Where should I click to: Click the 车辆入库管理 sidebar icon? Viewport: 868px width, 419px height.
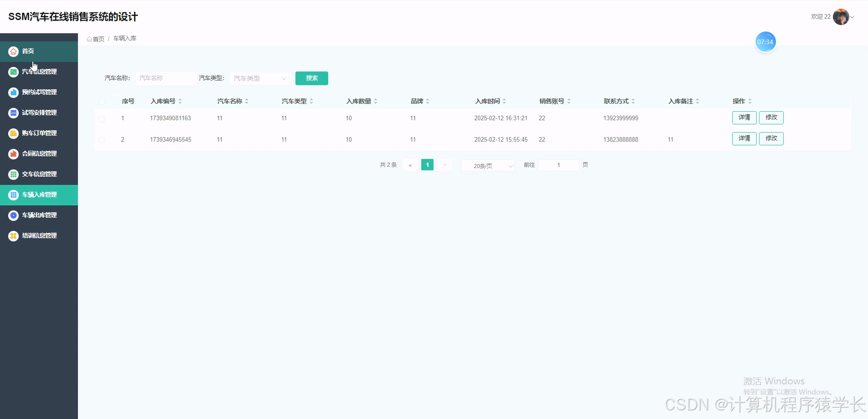click(14, 195)
